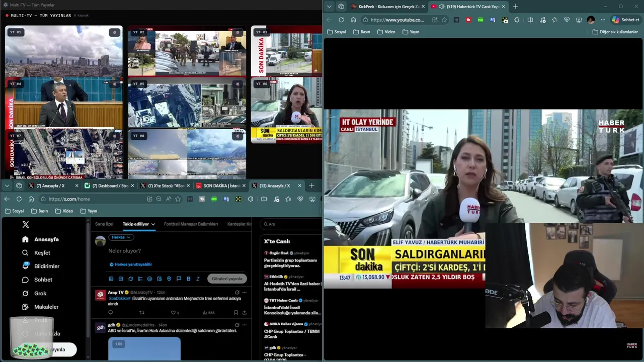Open the Herkes audience dropdown

121,237
